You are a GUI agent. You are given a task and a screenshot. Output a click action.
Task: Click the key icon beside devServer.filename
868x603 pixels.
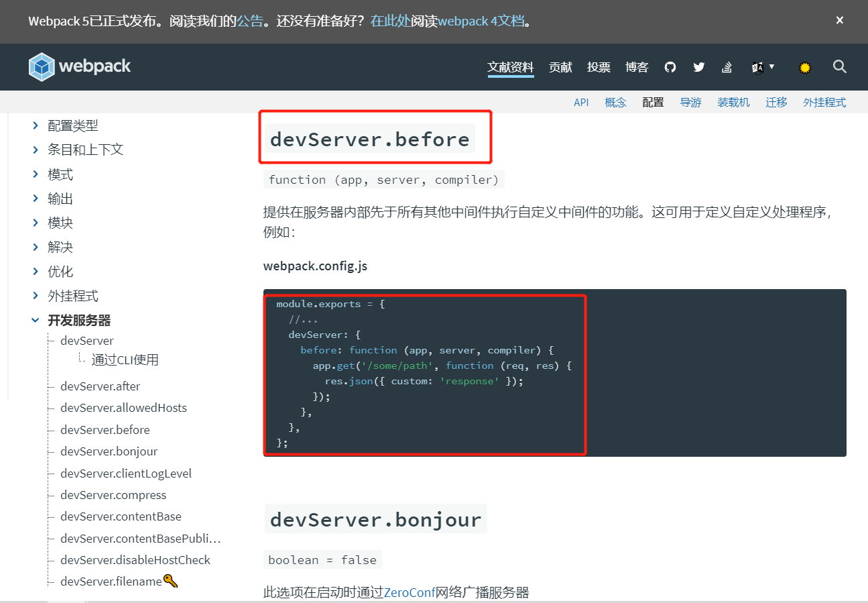tap(171, 582)
